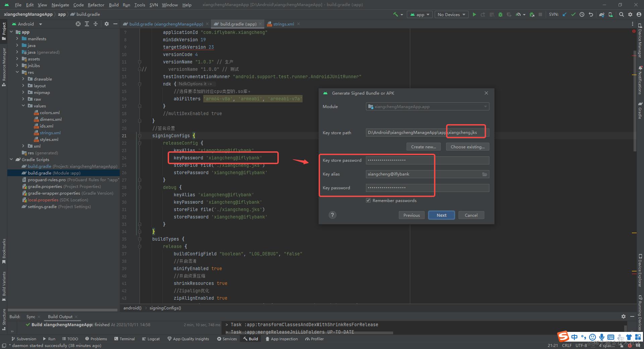This screenshot has width=644, height=349.
Task: Open the dialog help question mark button
Action: [x=332, y=215]
